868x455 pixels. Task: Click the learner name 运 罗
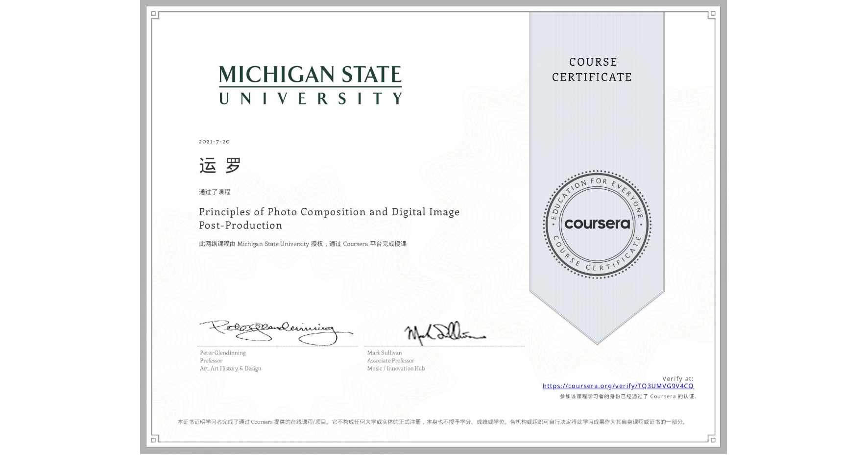218,165
